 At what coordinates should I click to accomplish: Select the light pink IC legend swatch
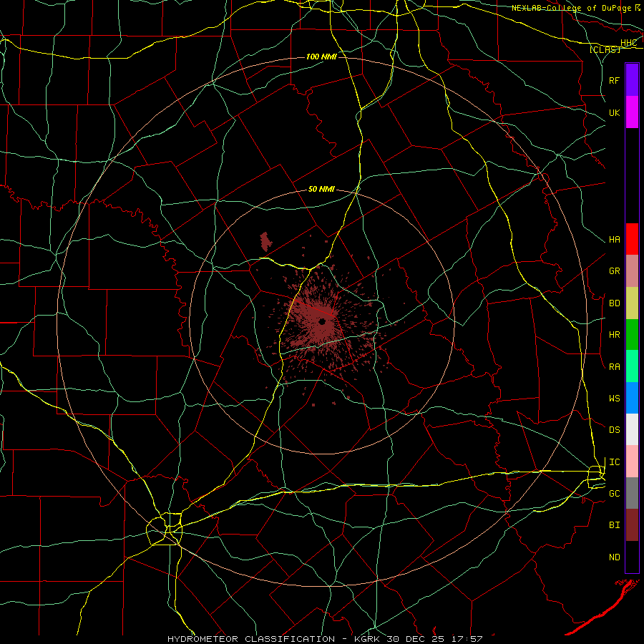coord(632,462)
